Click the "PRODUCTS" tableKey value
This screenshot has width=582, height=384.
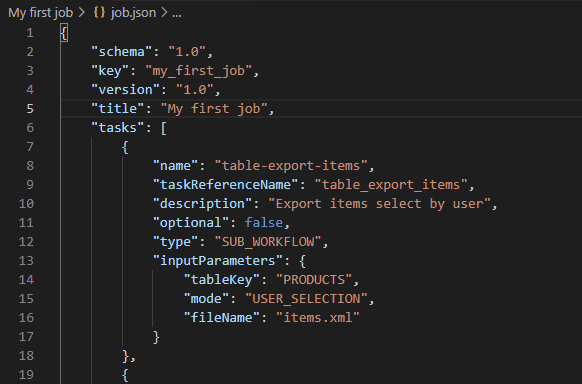[x=314, y=280]
